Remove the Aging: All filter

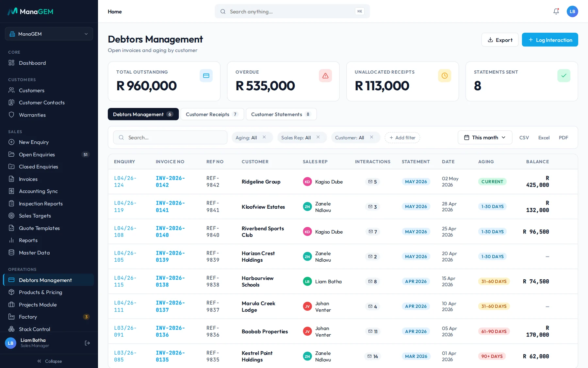click(264, 137)
